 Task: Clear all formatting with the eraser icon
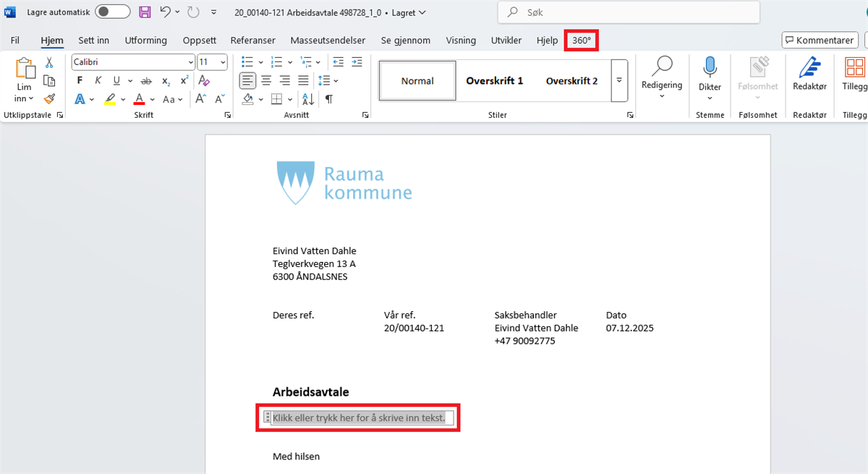(204, 80)
